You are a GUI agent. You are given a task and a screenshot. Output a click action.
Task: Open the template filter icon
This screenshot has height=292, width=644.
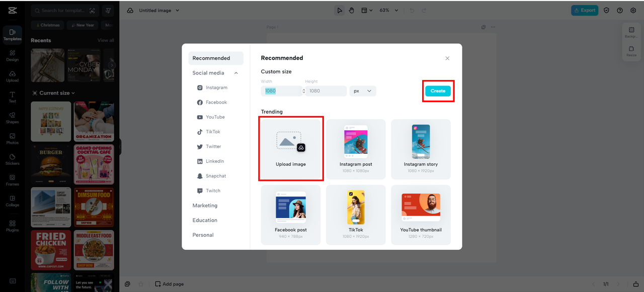coord(108,11)
